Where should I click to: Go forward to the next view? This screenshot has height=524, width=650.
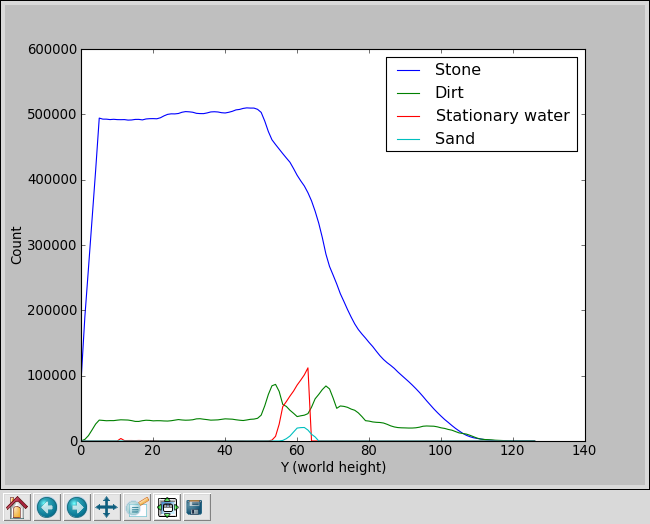click(x=77, y=507)
